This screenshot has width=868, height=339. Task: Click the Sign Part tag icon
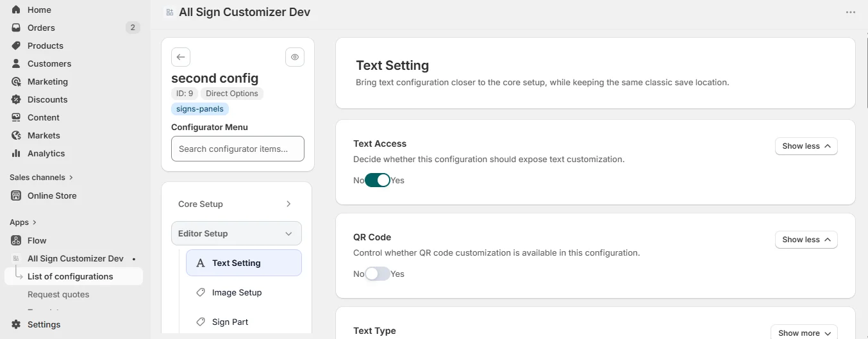coord(201,322)
